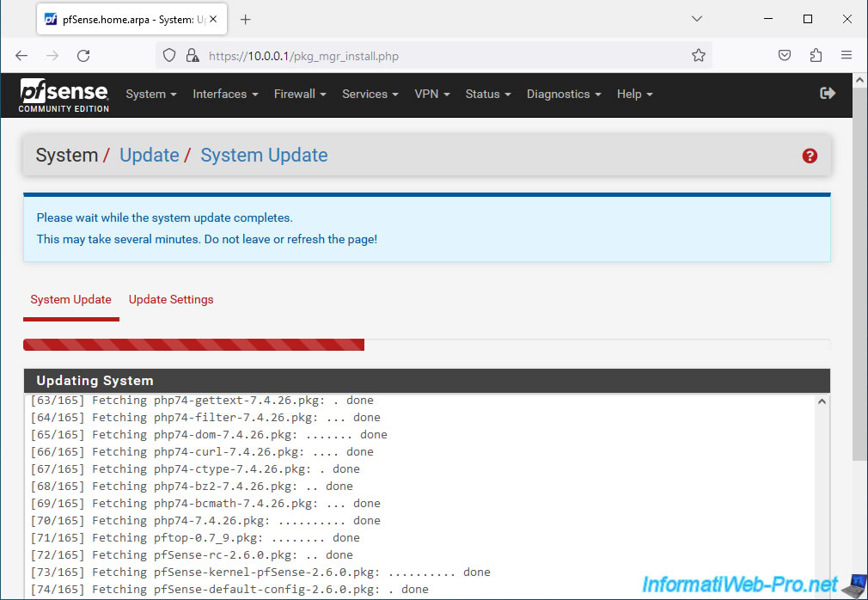The height and width of the screenshot is (600, 868).
Task: Click the log line for pfSense-rc-2.6.0.pkg
Action: coord(192,554)
